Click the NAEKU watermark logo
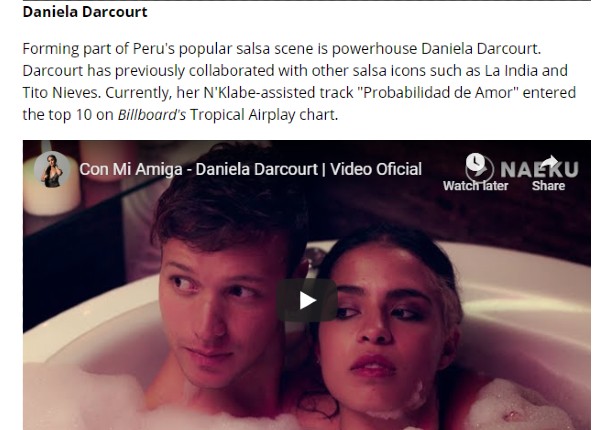Image resolution: width=607 pixels, height=430 pixels. (x=539, y=170)
